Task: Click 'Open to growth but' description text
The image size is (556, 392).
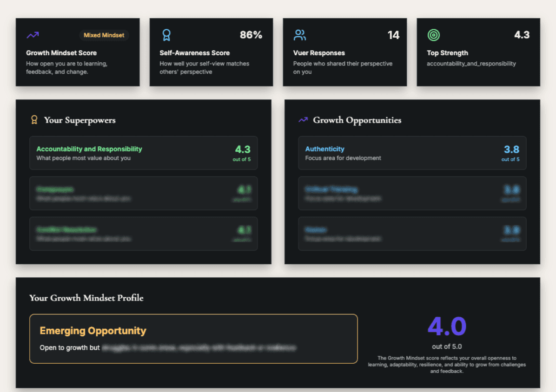Action: coord(70,348)
